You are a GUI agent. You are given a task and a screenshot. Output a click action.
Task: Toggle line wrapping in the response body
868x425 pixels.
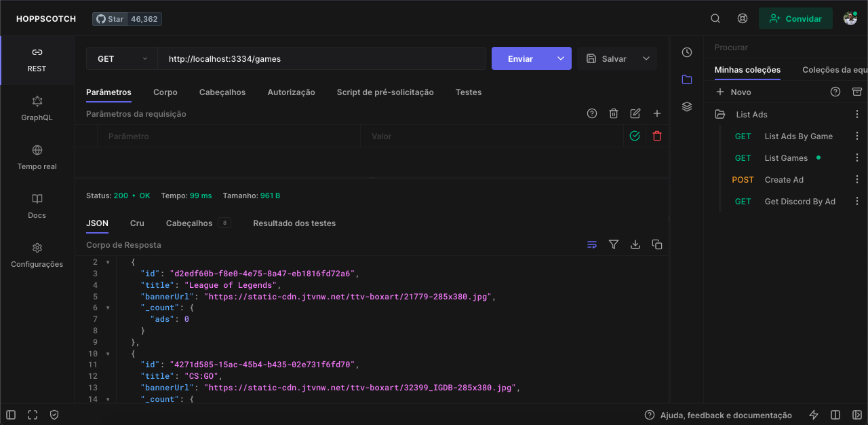pyautogui.click(x=591, y=244)
